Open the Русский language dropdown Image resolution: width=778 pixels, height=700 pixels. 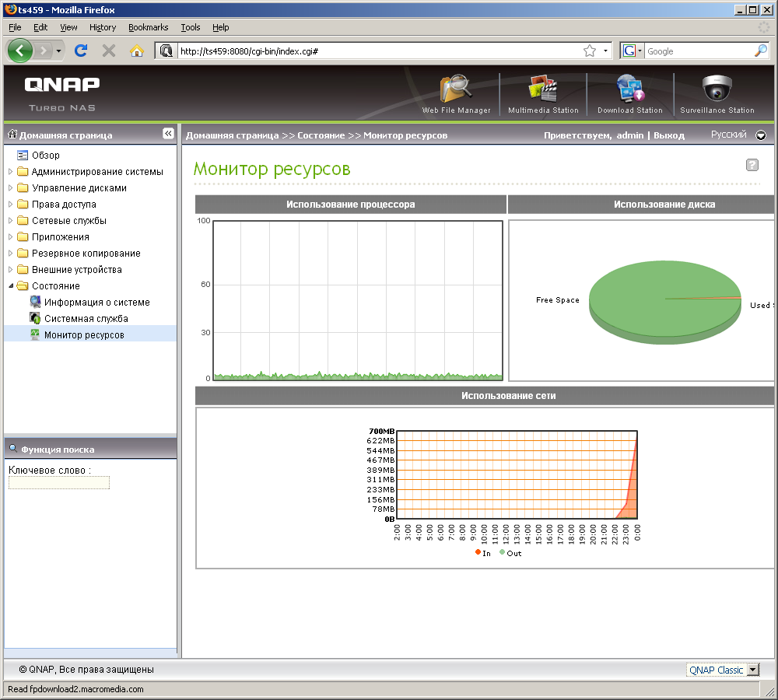(x=761, y=135)
